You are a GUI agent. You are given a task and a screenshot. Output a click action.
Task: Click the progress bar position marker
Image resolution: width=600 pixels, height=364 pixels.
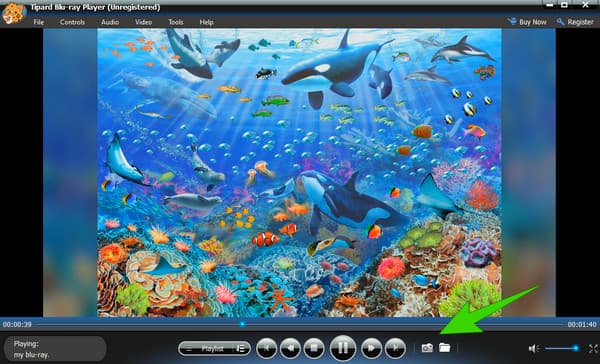(x=242, y=324)
